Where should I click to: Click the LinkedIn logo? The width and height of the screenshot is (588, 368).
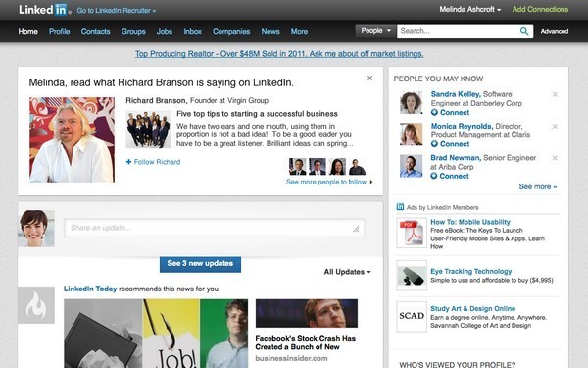pos(45,10)
